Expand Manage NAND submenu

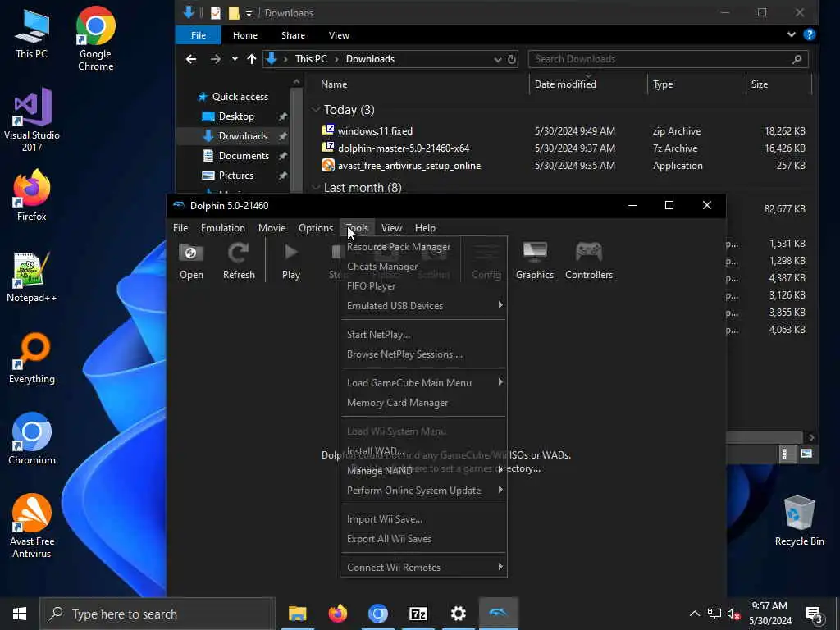[x=423, y=470]
